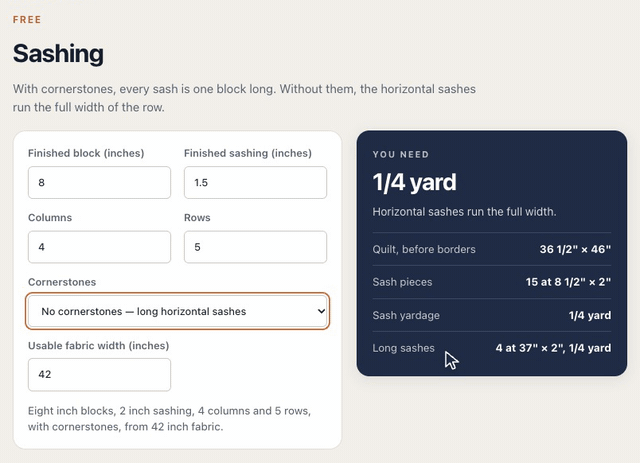Viewport: 640px width, 463px height.
Task: Focus the Columns input field
Action: [x=99, y=247]
